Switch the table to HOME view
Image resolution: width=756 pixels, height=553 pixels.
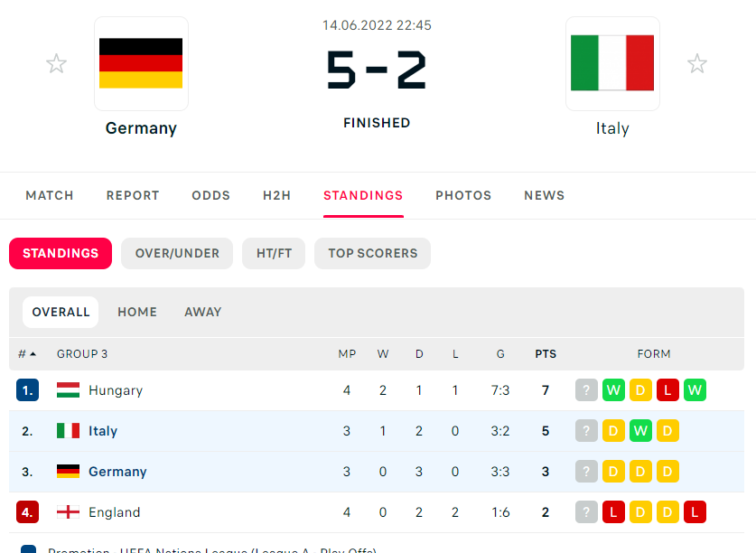pos(137,313)
